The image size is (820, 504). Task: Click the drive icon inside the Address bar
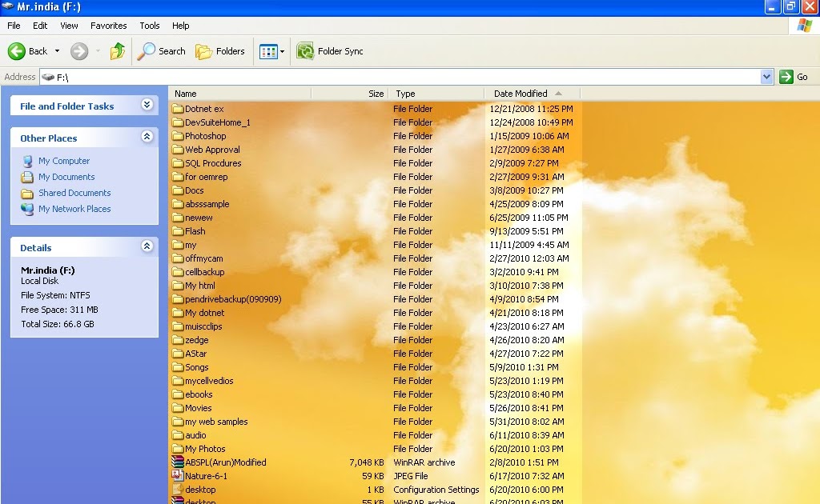click(46, 77)
